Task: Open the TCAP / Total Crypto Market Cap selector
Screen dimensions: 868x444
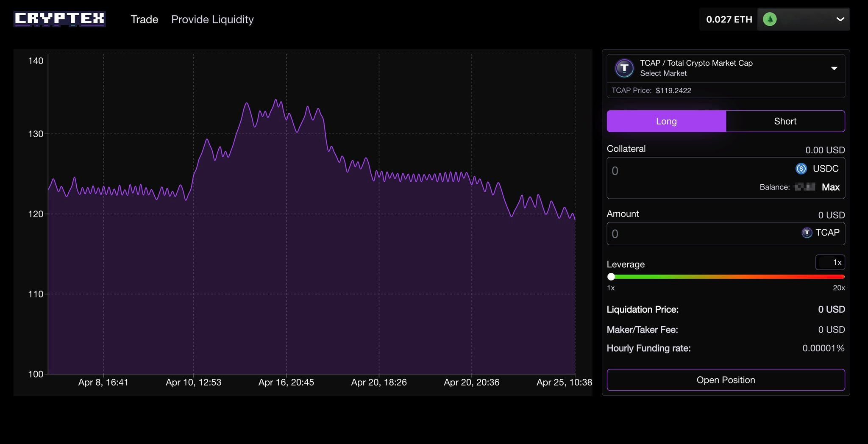Action: point(726,68)
